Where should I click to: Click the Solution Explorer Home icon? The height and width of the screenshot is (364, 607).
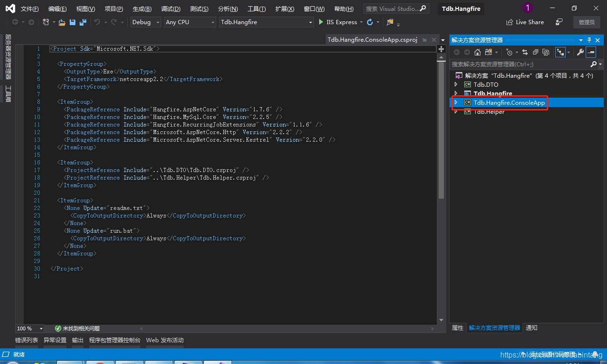(478, 52)
